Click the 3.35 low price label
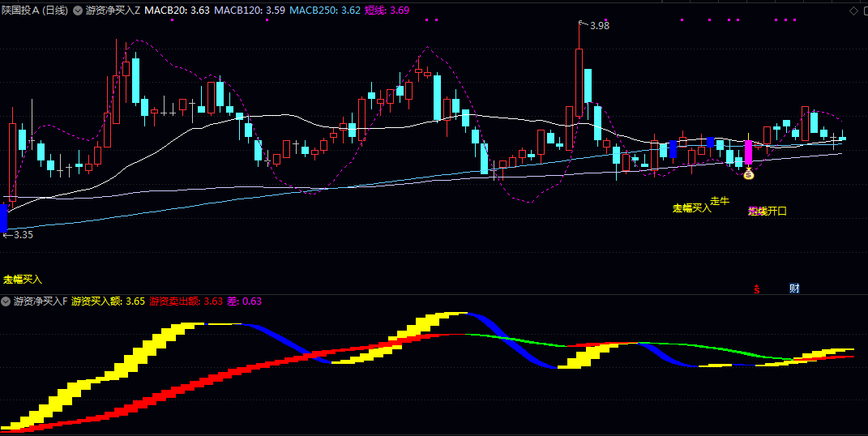Image resolution: width=868 pixels, height=436 pixels. click(x=24, y=234)
